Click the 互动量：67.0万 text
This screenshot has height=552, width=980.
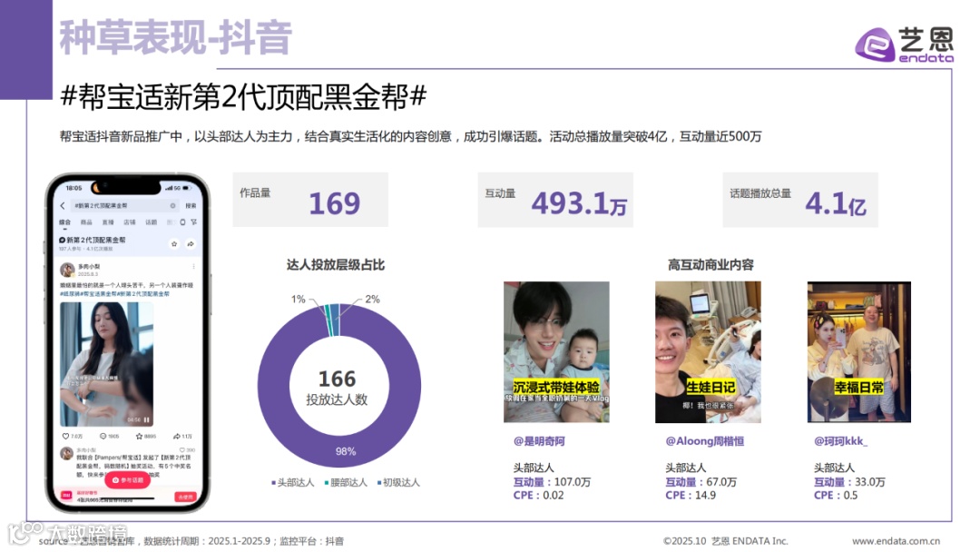[701, 482]
